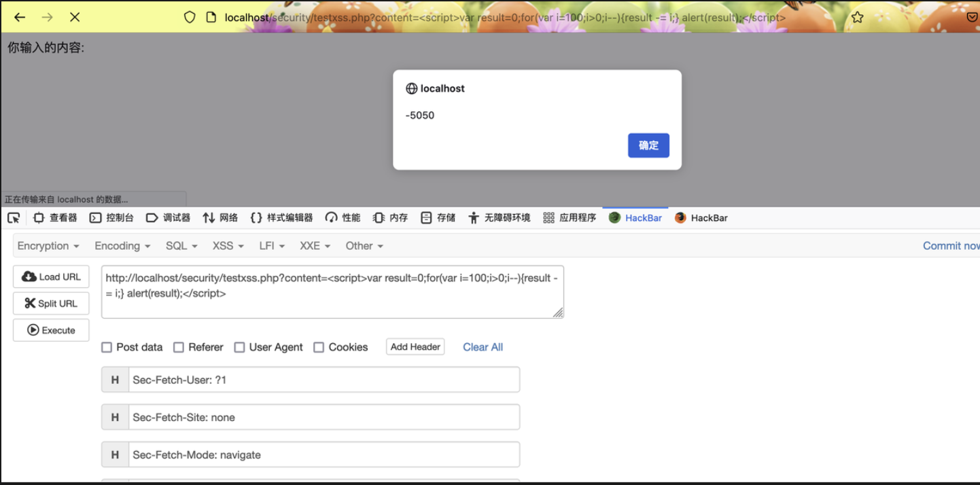Click the Sec-Fetch-Mode header field
980x485 pixels.
(x=324, y=454)
